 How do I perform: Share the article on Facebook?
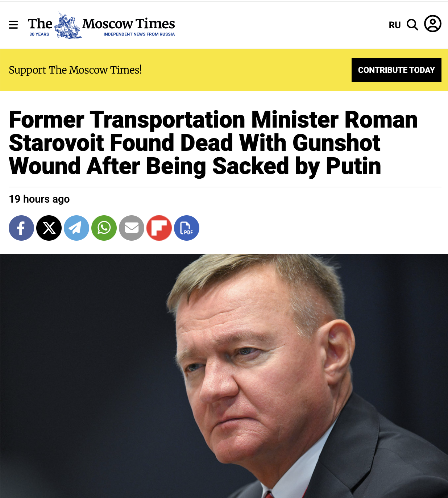21,228
